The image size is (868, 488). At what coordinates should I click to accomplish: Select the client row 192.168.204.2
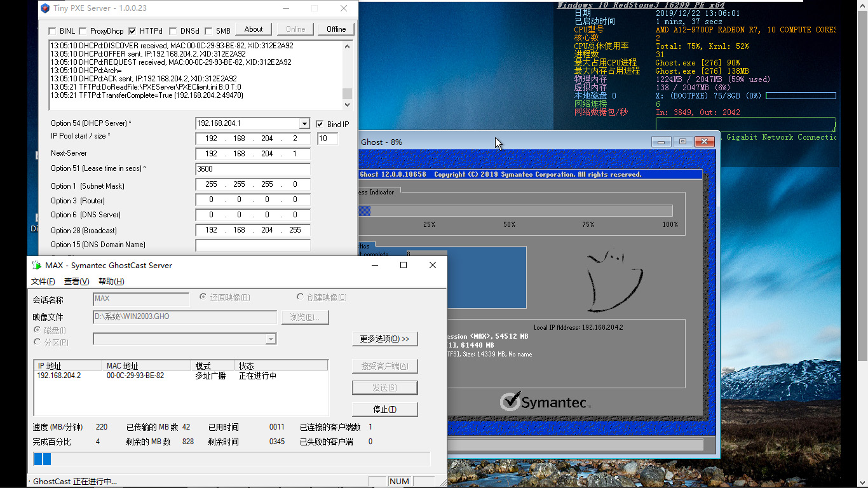(181, 376)
